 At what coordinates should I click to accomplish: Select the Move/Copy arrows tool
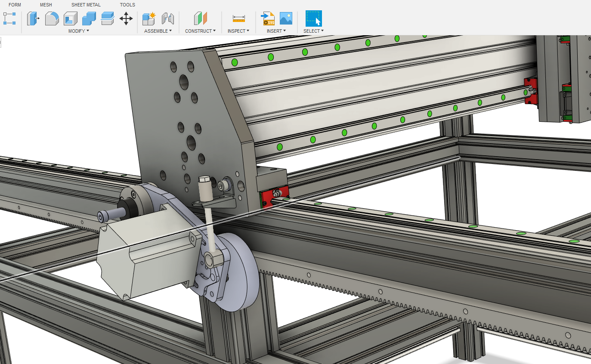coord(126,19)
